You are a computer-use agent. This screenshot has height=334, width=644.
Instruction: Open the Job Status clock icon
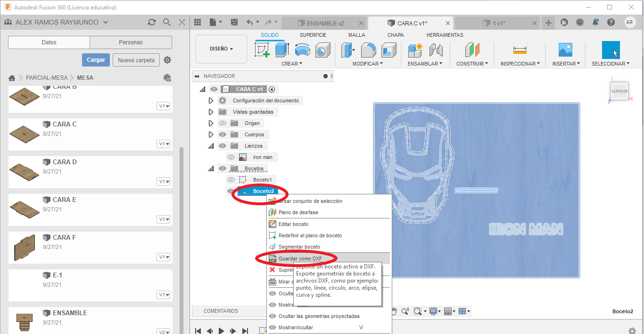click(580, 22)
